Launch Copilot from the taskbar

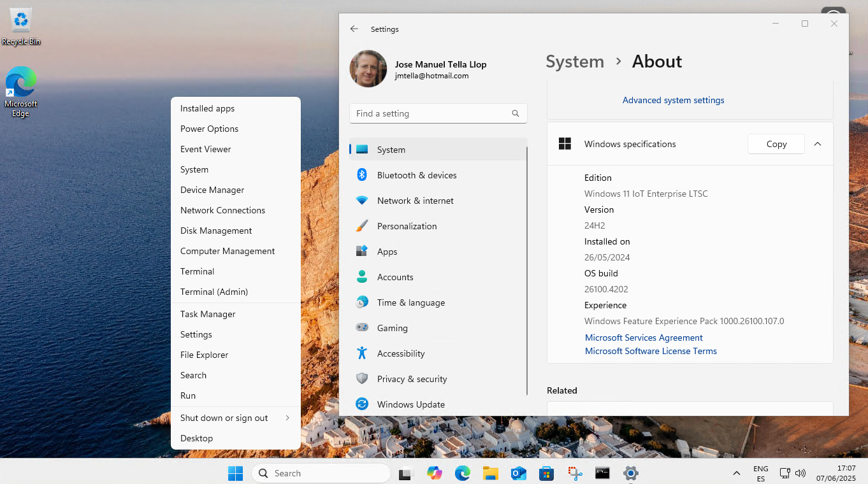[x=435, y=473]
